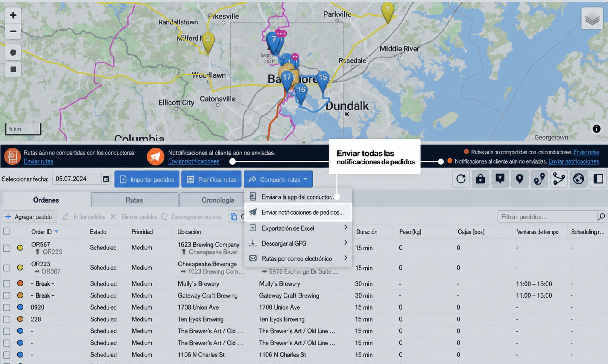Click the Ten Eyck Brewing location cell
The image size is (608, 364).
(x=200, y=319)
